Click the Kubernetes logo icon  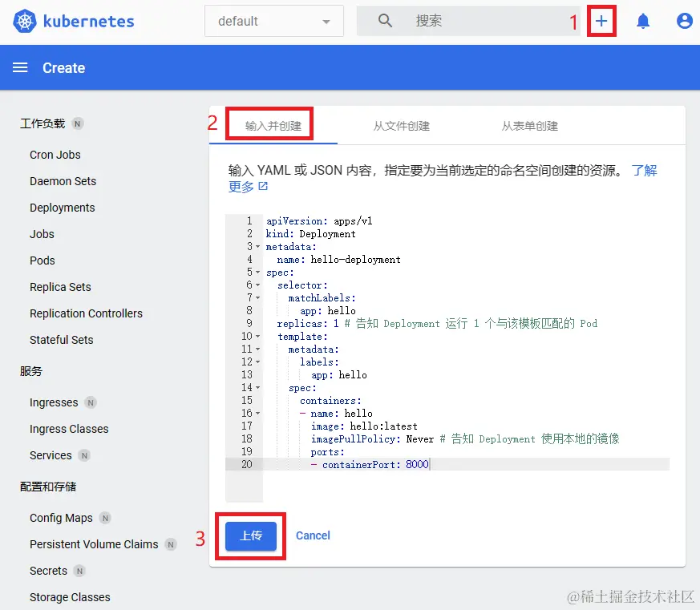[25, 21]
